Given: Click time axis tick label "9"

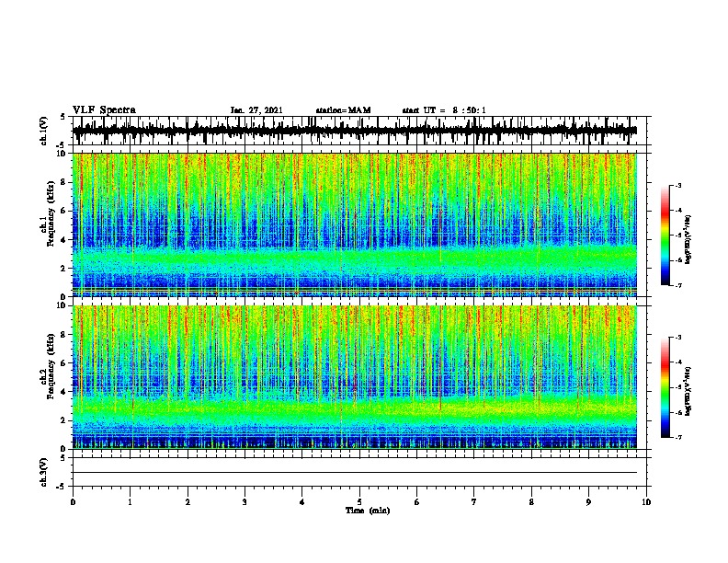Looking at the screenshot, I should (x=588, y=502).
